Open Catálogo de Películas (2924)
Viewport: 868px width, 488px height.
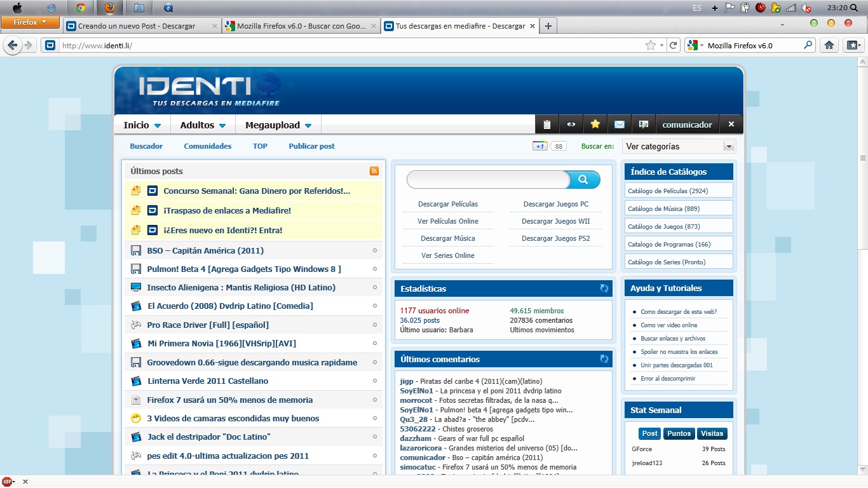679,191
